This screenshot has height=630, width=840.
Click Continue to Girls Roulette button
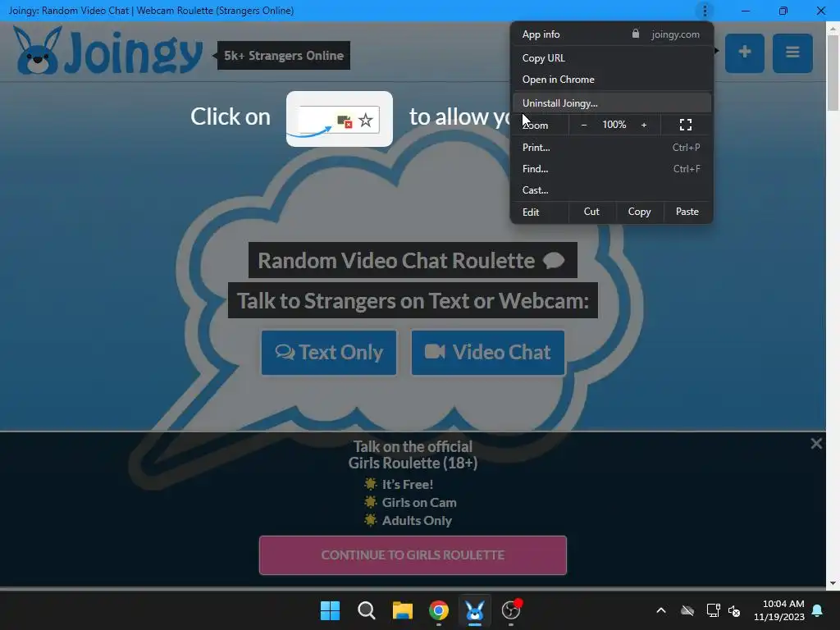point(413,555)
